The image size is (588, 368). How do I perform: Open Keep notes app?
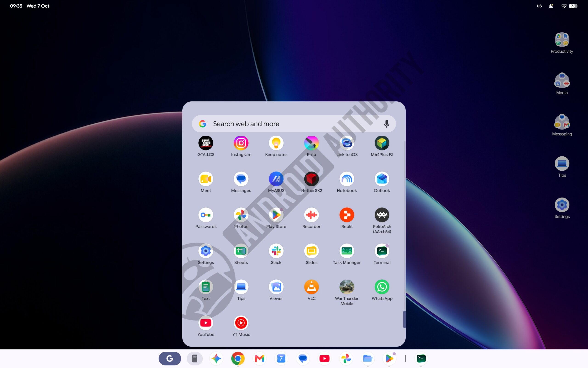(276, 143)
